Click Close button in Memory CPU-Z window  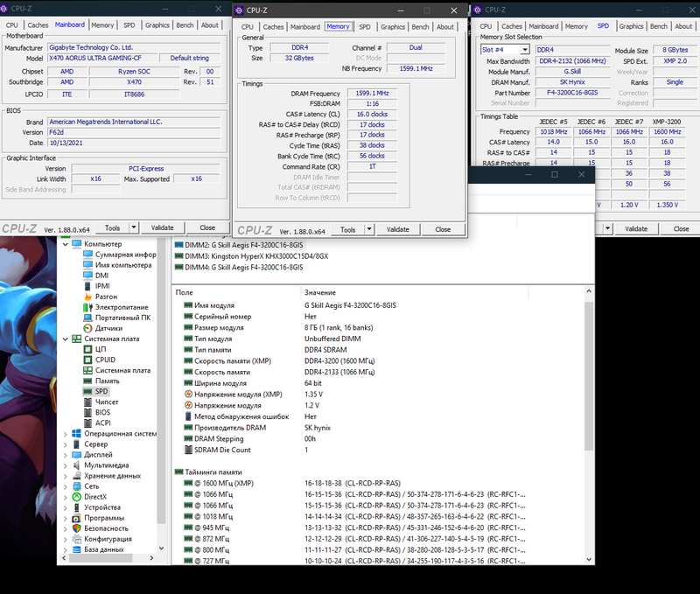coord(443,229)
